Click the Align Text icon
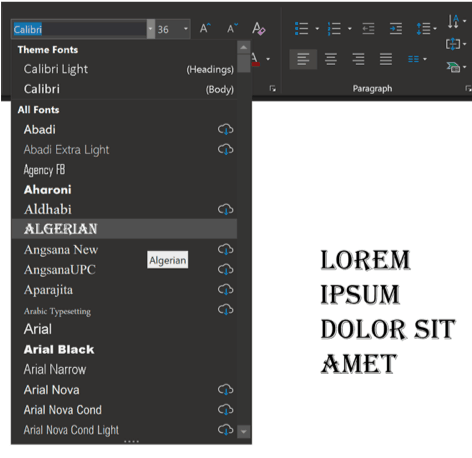 (x=453, y=44)
